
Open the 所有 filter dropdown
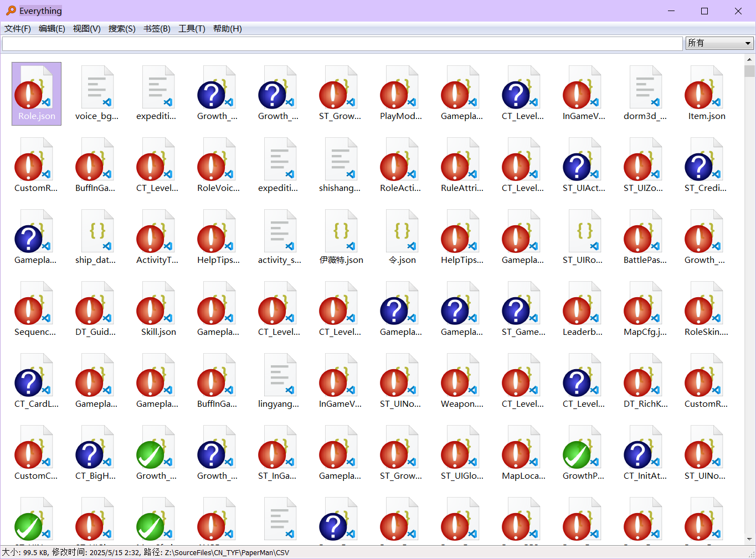coord(719,43)
